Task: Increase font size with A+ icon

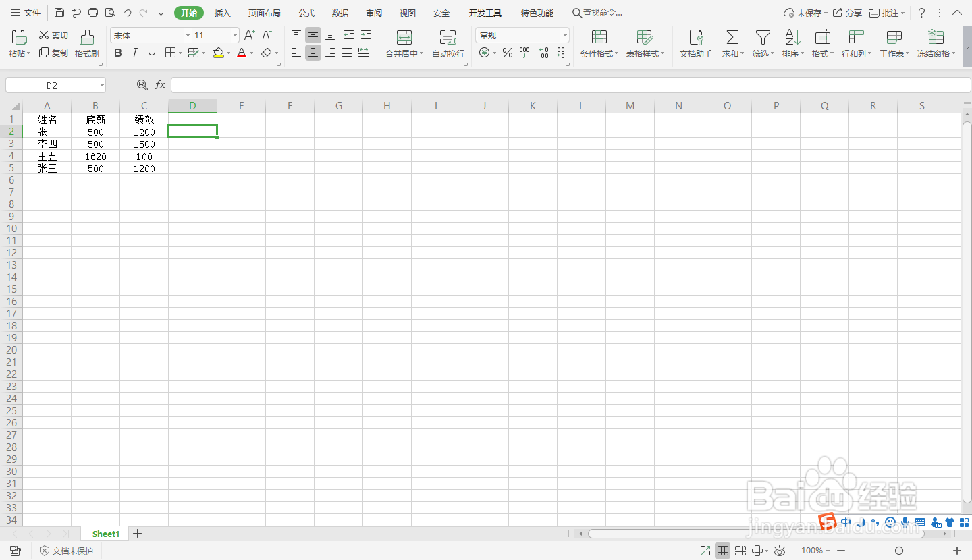Action: pos(250,35)
